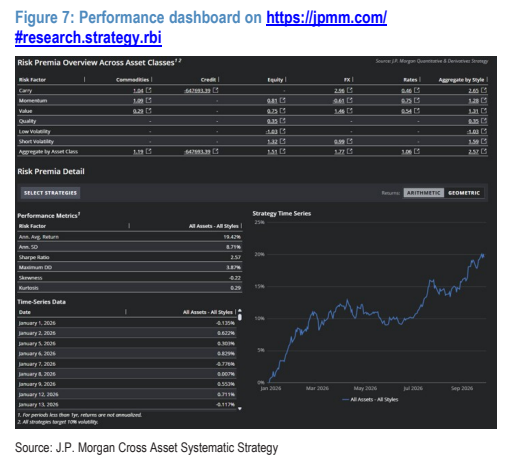Click the pop-out icon beside Carry Rates 0.46
Screen dimensions: 511x462
pyautogui.click(x=417, y=90)
